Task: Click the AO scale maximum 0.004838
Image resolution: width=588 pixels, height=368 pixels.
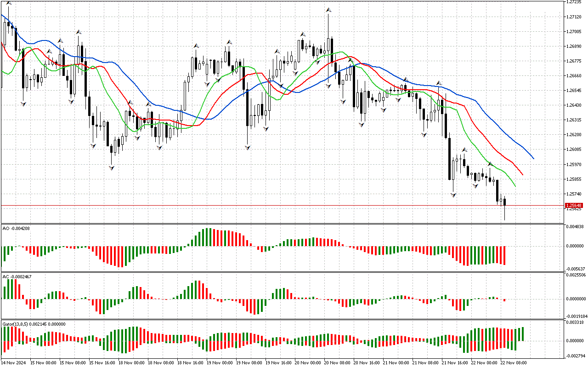Action: [575, 227]
